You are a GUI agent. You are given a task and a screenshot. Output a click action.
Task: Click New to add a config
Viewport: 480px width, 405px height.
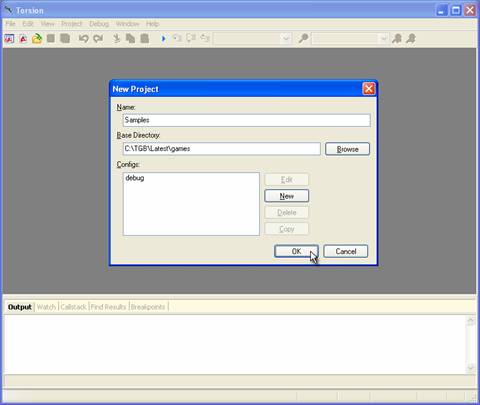[287, 196]
